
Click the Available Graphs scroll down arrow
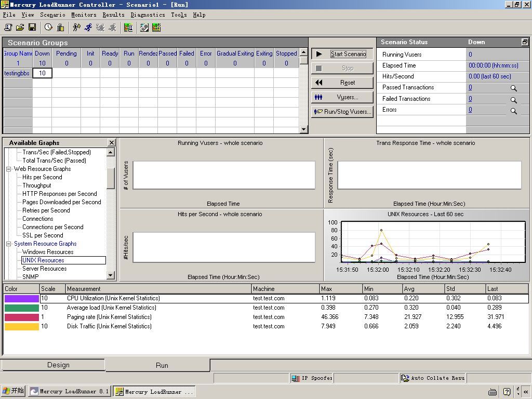(111, 275)
